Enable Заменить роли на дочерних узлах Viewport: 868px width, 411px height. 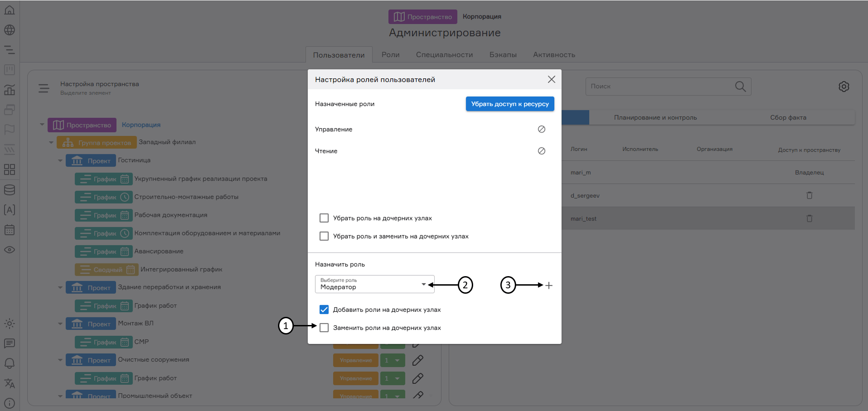[324, 328]
